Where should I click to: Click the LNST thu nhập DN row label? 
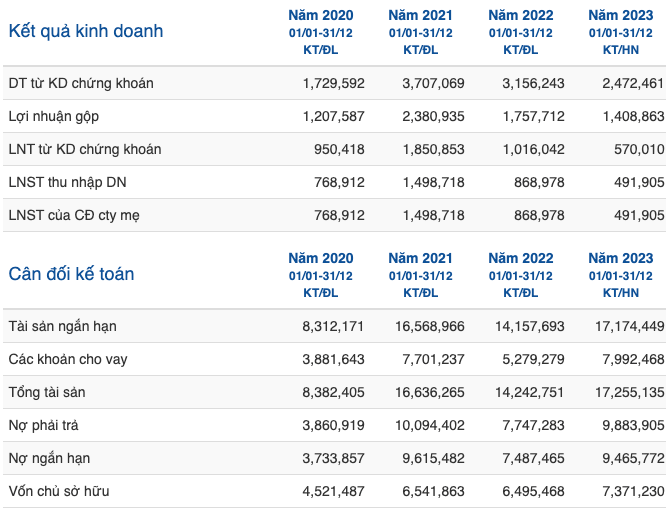tap(68, 182)
